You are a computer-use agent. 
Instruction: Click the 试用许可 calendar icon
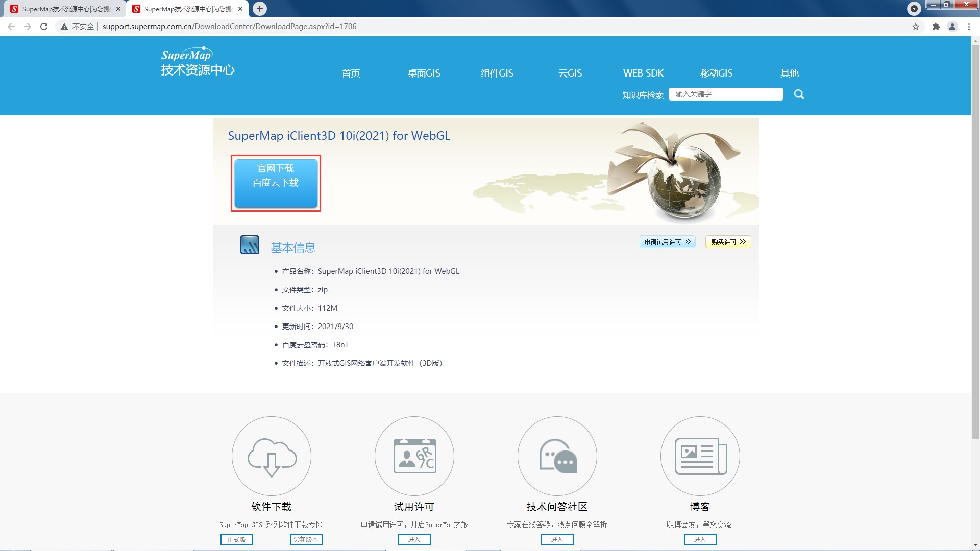tap(414, 456)
